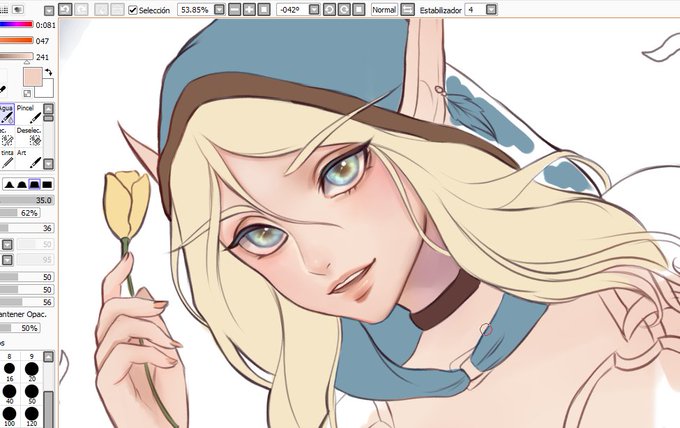
Task: Open the zoom percentage dropdown
Action: coord(219,10)
